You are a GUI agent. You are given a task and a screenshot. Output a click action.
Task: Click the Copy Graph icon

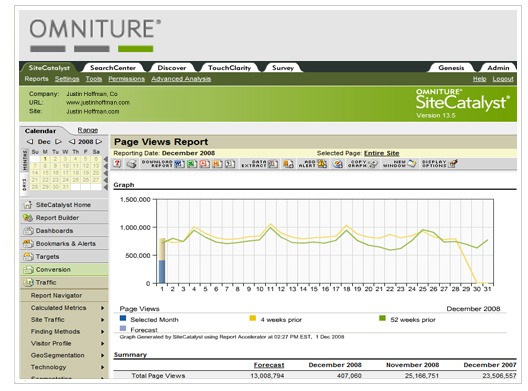(x=373, y=164)
